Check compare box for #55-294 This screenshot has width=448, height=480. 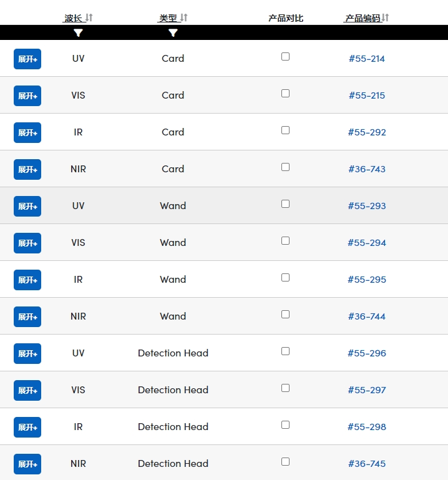[286, 240]
